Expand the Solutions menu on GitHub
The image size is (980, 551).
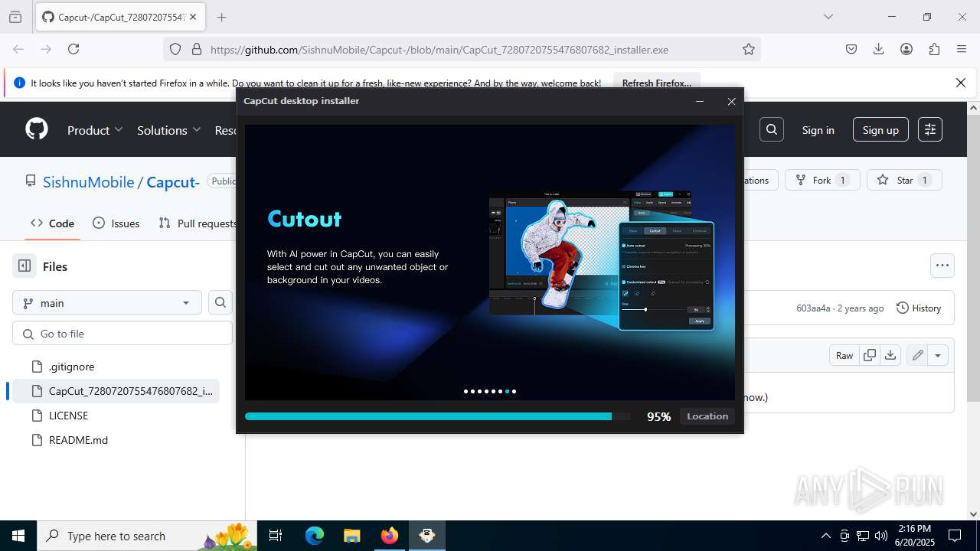coord(168,130)
